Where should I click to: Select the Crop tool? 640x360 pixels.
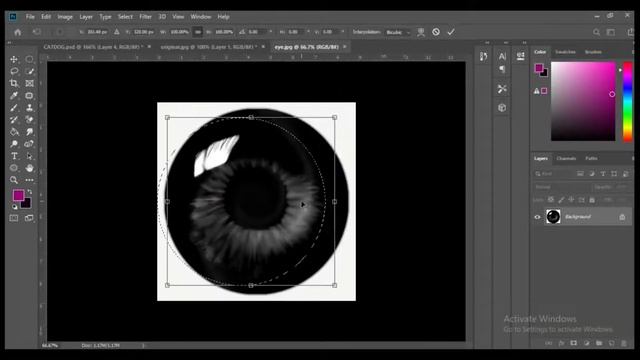[14, 83]
